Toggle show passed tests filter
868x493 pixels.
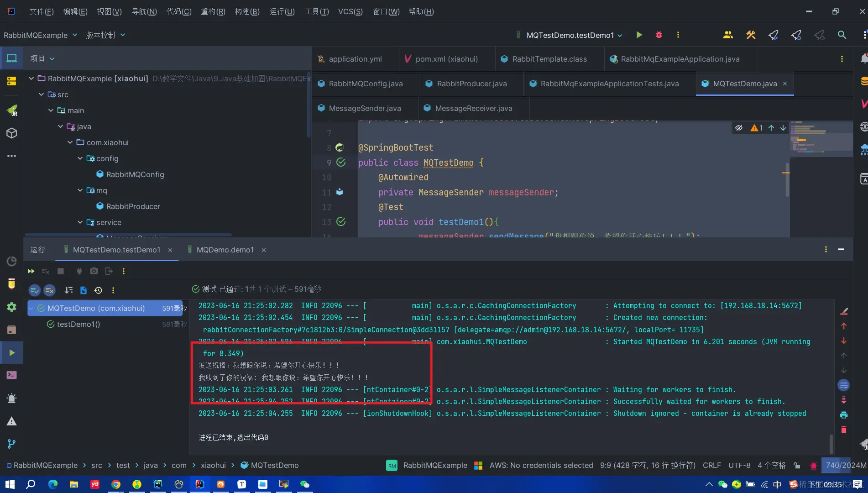(x=35, y=290)
